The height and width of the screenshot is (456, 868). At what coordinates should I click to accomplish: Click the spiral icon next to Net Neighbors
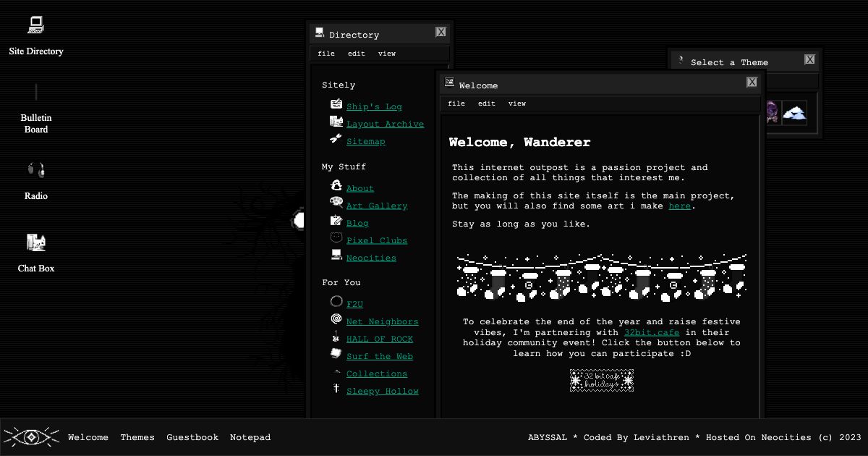(x=336, y=318)
